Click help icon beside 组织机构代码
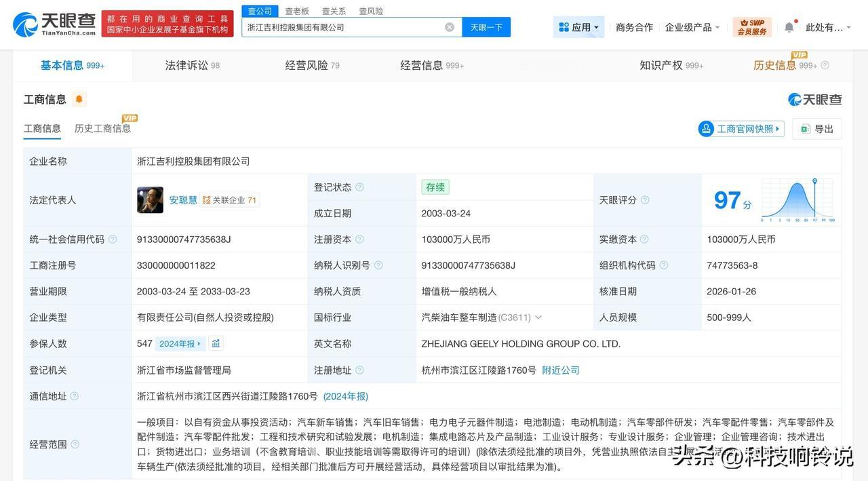868x481 pixels. (x=664, y=265)
